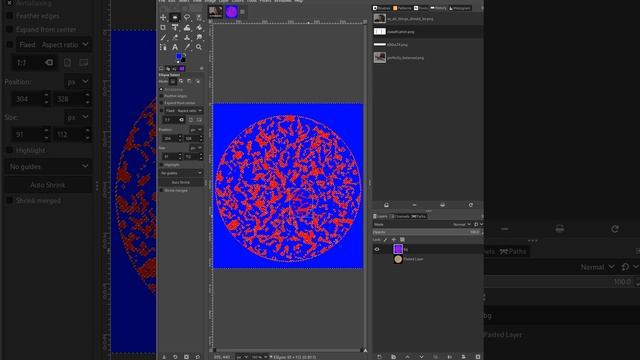Select the Paintbrush tool in toolbox

[x=163, y=37]
